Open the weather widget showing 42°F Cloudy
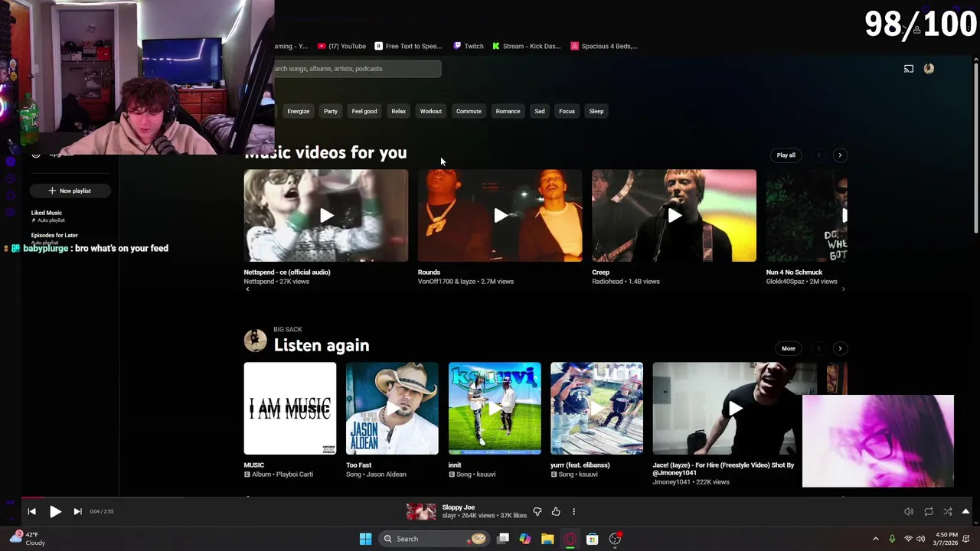Viewport: 980px width, 551px height. [x=27, y=539]
